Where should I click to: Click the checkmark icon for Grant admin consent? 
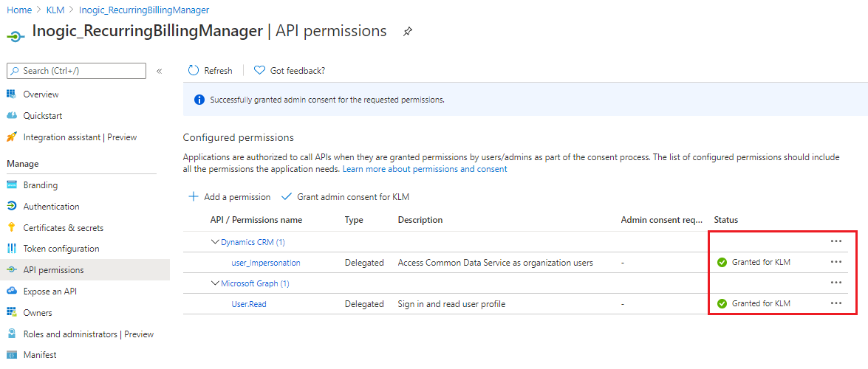coord(286,196)
